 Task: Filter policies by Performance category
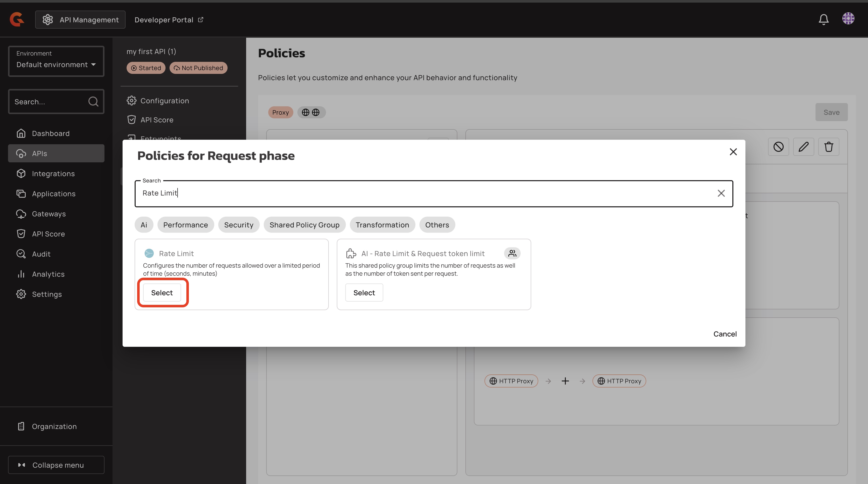tap(185, 225)
